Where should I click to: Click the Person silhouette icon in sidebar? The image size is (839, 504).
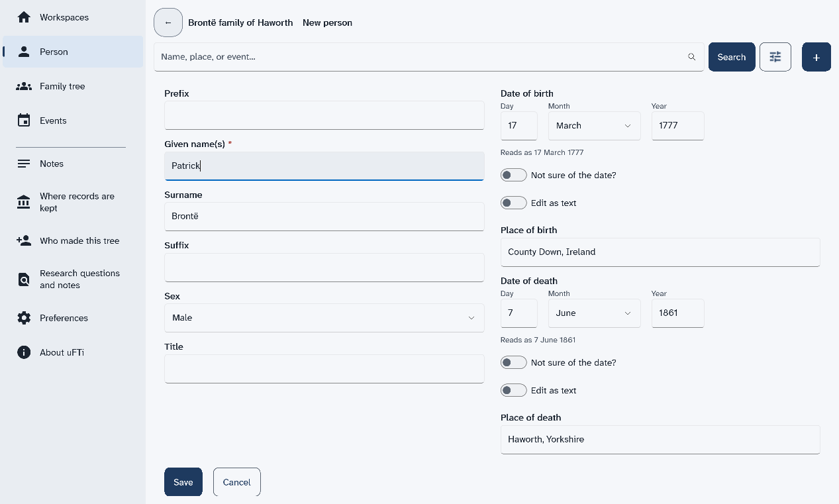[x=24, y=52]
